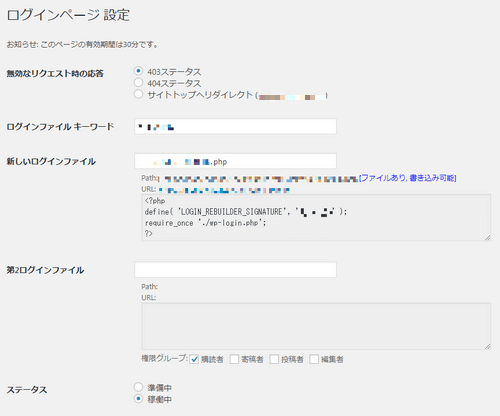
Task: Toggle the 購読者 checkbox
Action: (194, 359)
